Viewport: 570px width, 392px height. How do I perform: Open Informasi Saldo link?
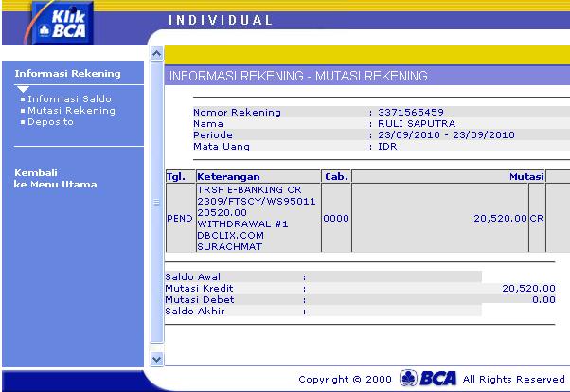69,98
